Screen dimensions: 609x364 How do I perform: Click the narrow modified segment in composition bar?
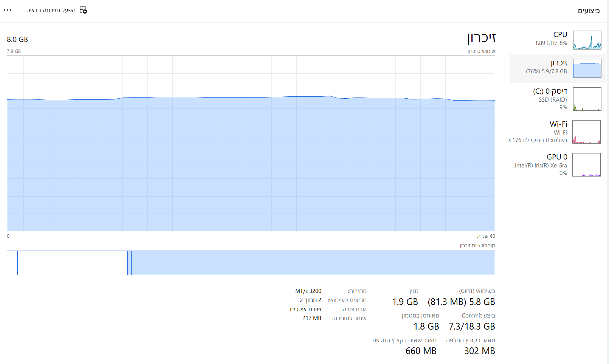[129, 263]
